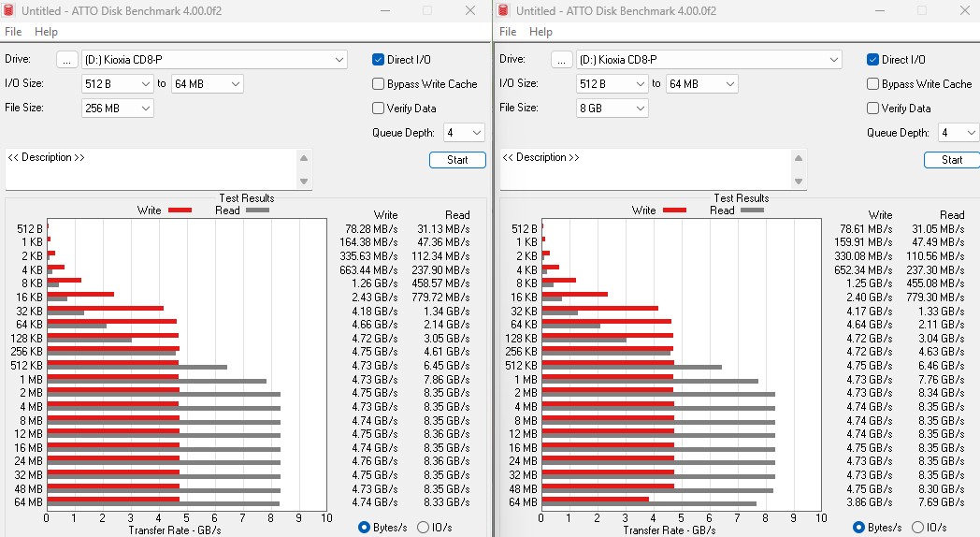Start the benchmark in left window

click(x=457, y=160)
